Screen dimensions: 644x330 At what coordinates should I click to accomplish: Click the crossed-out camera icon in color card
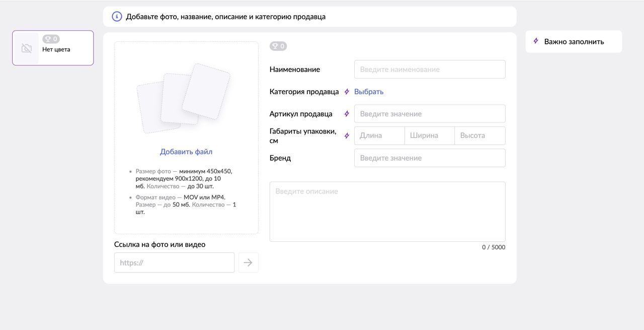pyautogui.click(x=27, y=48)
